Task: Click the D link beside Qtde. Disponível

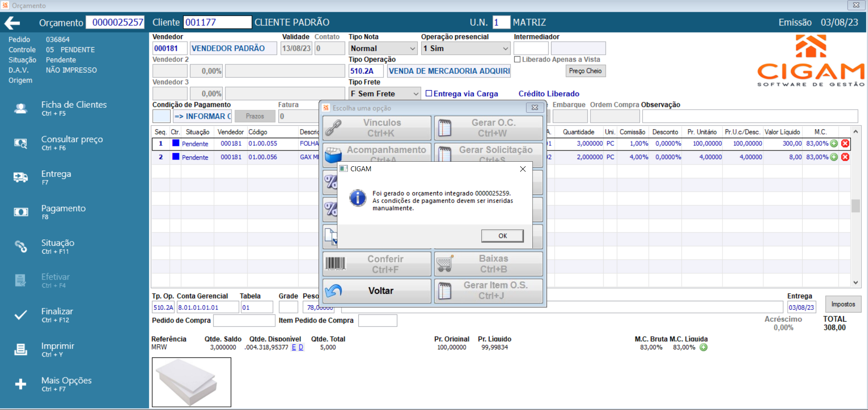Action: click(x=301, y=347)
